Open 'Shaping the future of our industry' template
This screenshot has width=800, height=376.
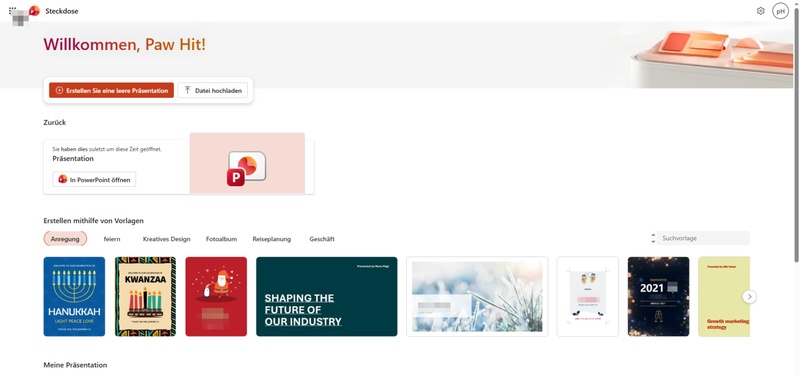tap(327, 296)
